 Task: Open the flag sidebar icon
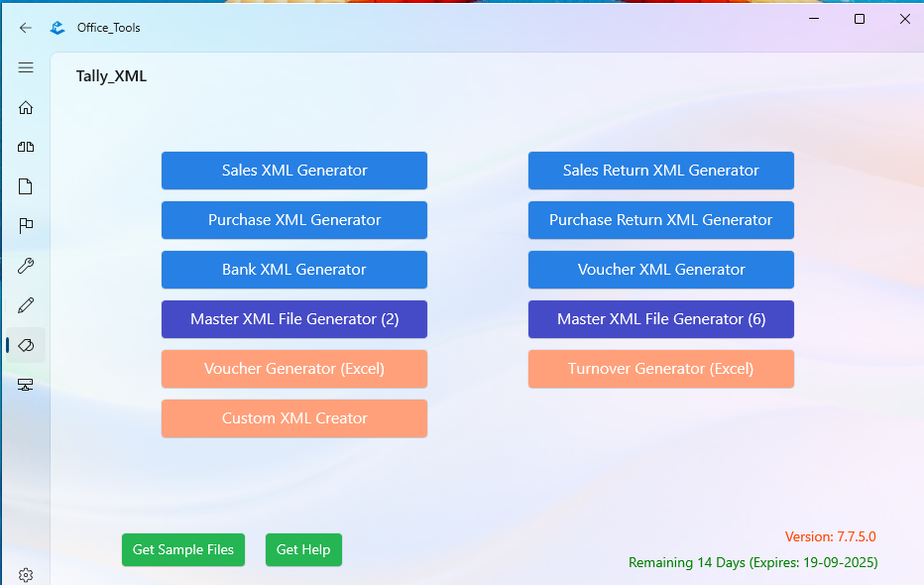[x=26, y=226]
